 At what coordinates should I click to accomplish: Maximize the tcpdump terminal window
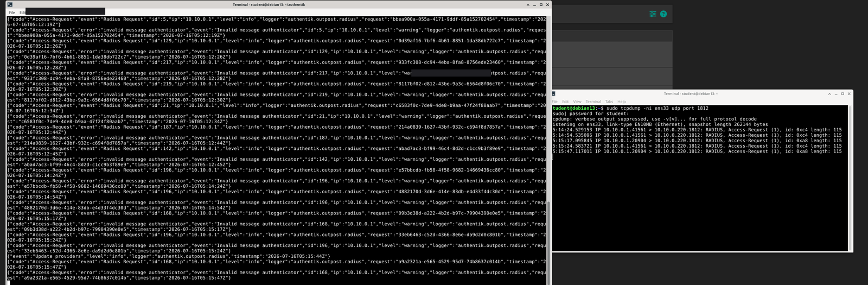(843, 94)
